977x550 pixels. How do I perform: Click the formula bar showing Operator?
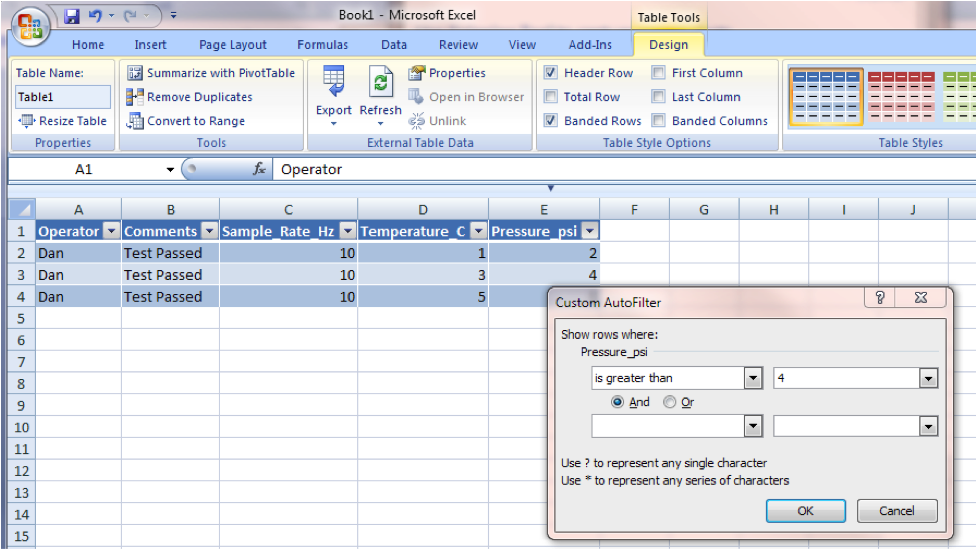(623, 169)
